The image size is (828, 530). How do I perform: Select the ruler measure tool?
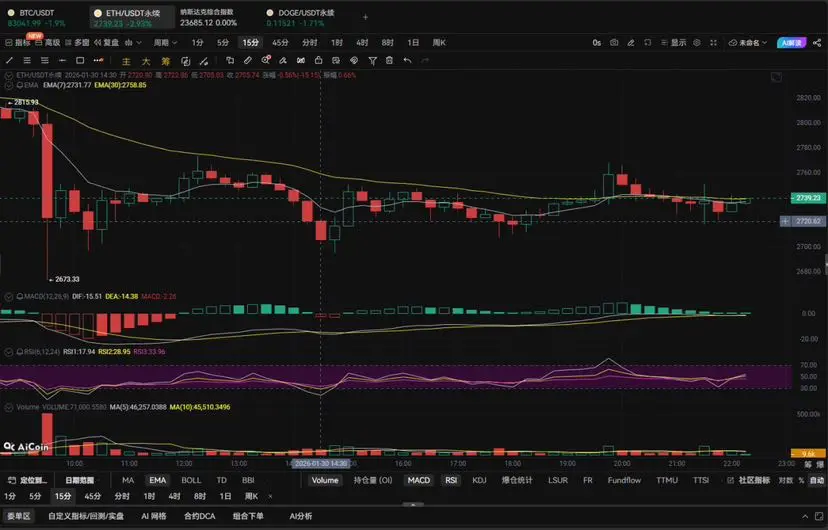coord(248,61)
